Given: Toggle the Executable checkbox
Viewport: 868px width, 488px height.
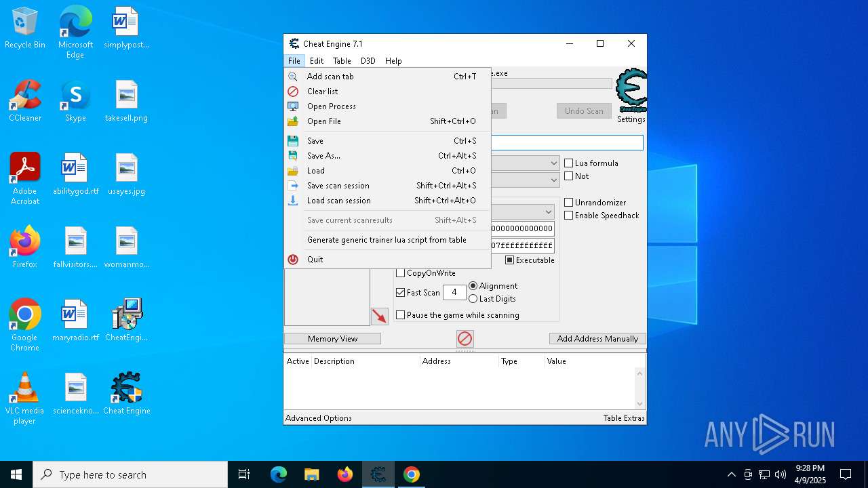Looking at the screenshot, I should coord(510,260).
